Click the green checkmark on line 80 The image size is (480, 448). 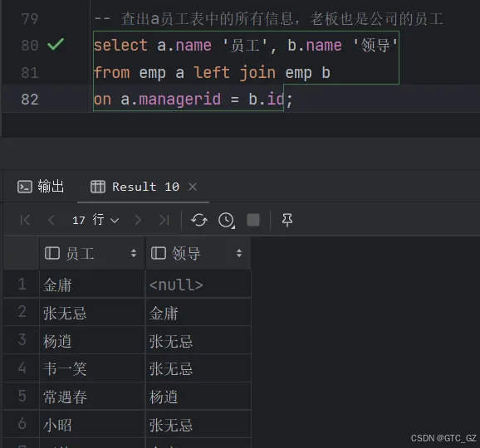click(56, 44)
